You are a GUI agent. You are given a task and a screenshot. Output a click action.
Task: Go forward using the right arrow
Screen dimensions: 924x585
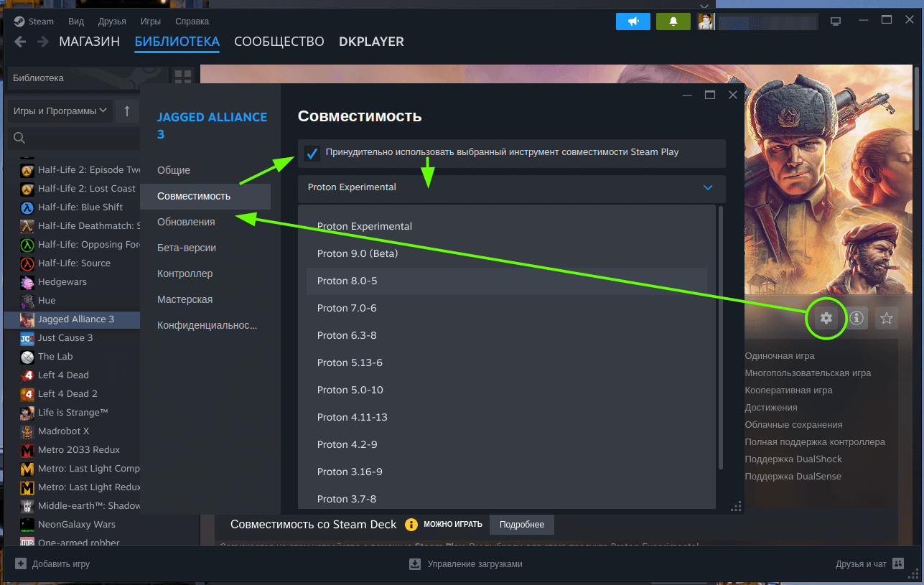[x=43, y=42]
